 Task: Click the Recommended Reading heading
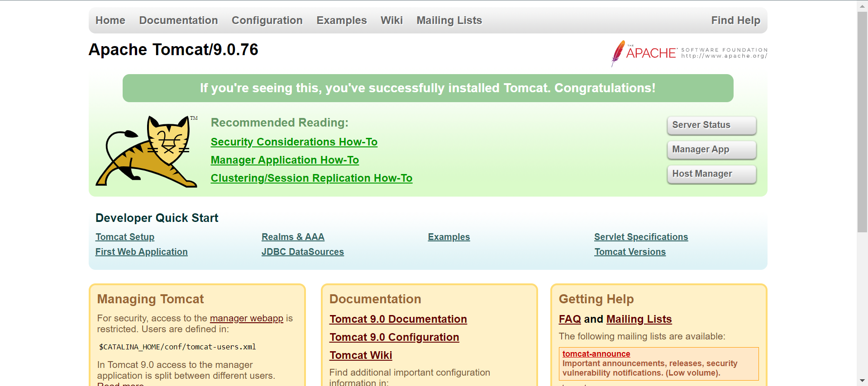click(x=280, y=122)
